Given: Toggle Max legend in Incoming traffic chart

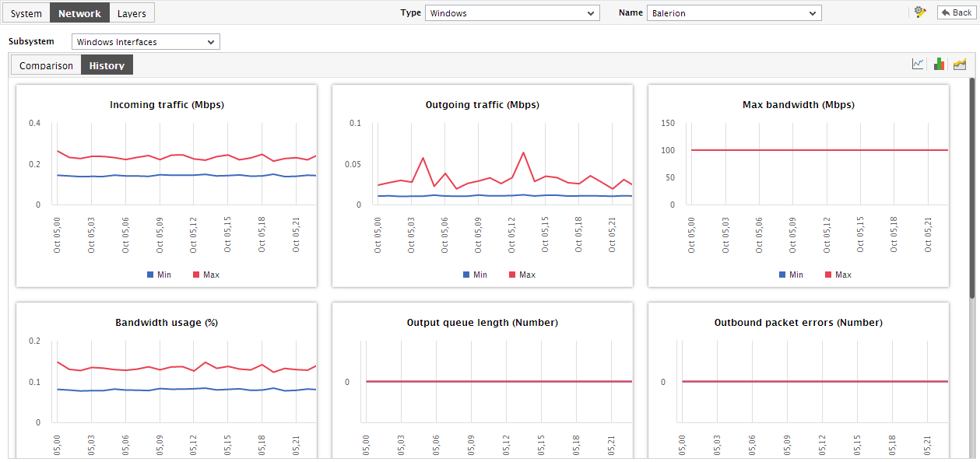Looking at the screenshot, I should pos(206,275).
